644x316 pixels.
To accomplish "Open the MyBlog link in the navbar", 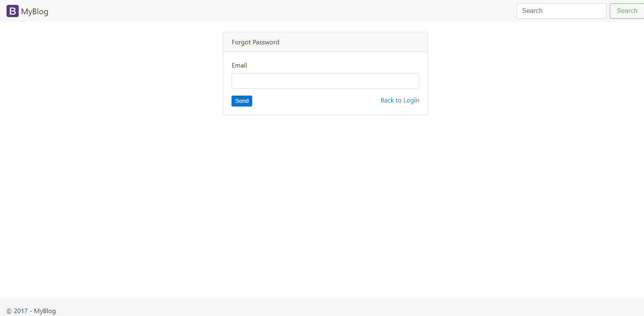I will coord(34,11).
